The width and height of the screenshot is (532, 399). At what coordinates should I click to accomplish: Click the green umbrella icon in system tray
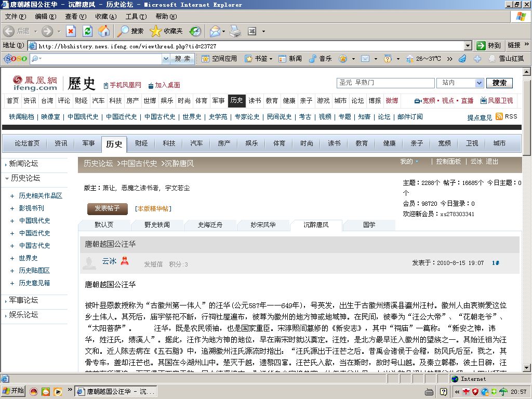pos(503,392)
